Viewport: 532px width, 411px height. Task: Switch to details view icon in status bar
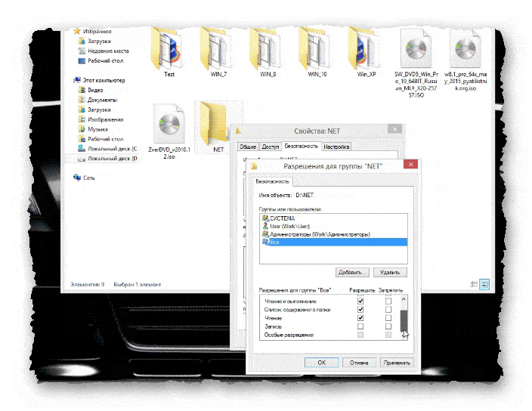point(475,284)
